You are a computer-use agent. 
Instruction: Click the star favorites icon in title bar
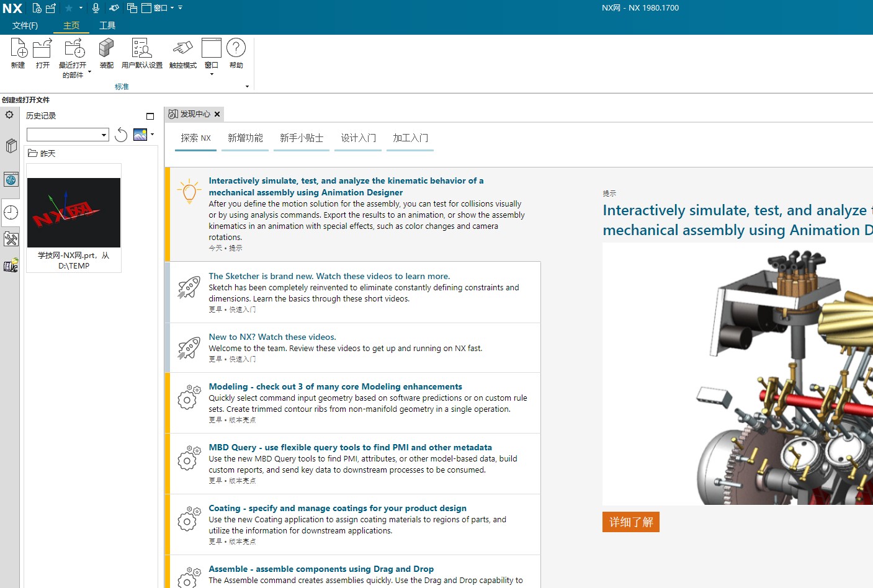(x=69, y=8)
